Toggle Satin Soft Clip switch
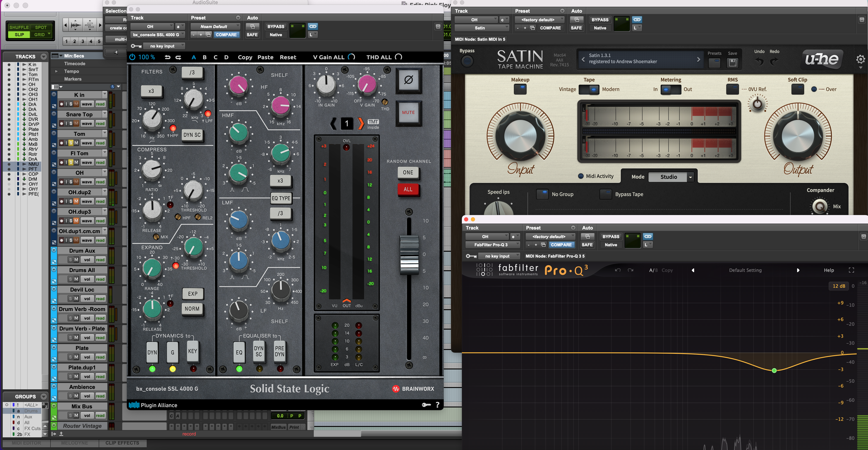The height and width of the screenshot is (450, 868). [x=797, y=89]
